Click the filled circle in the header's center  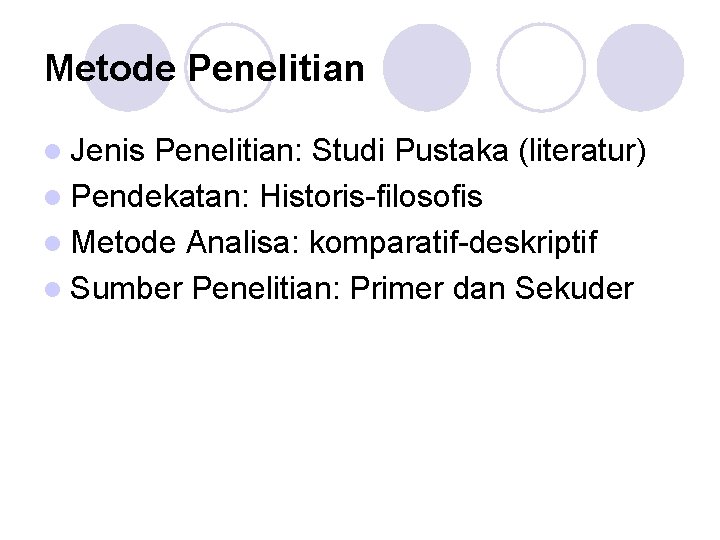pos(427,66)
